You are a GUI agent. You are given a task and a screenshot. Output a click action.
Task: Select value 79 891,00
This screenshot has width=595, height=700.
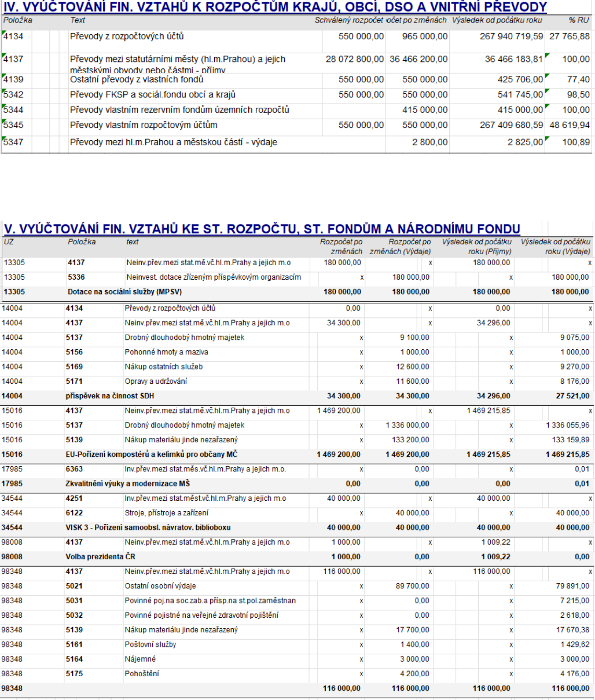click(x=572, y=586)
